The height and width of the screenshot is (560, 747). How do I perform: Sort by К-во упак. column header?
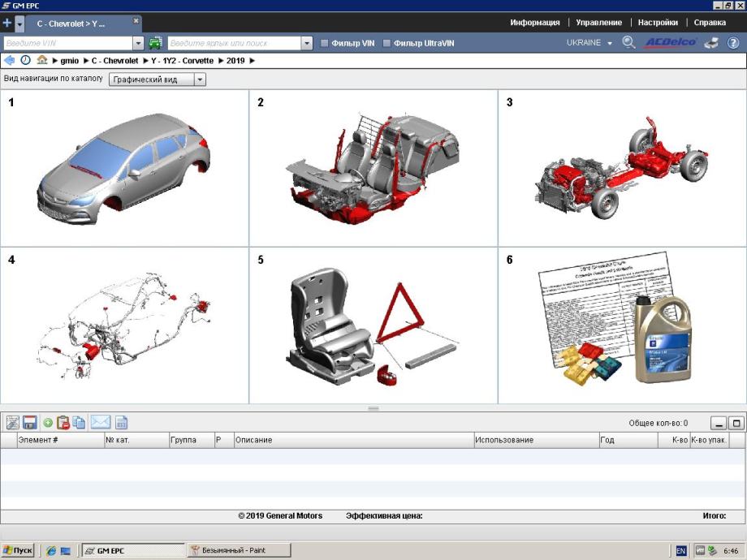point(710,440)
